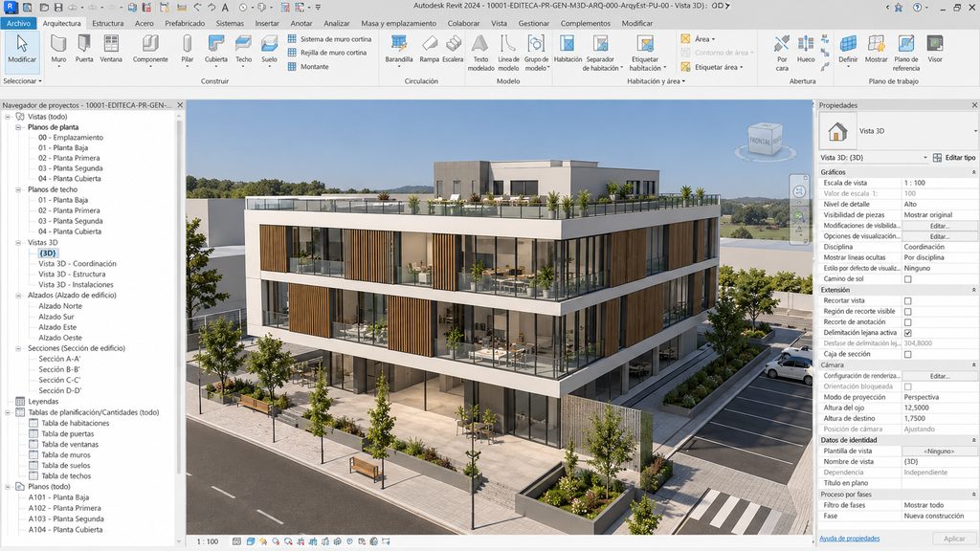The height and width of the screenshot is (551, 980).
Task: Collapse the Secciones tree node
Action: [18, 348]
